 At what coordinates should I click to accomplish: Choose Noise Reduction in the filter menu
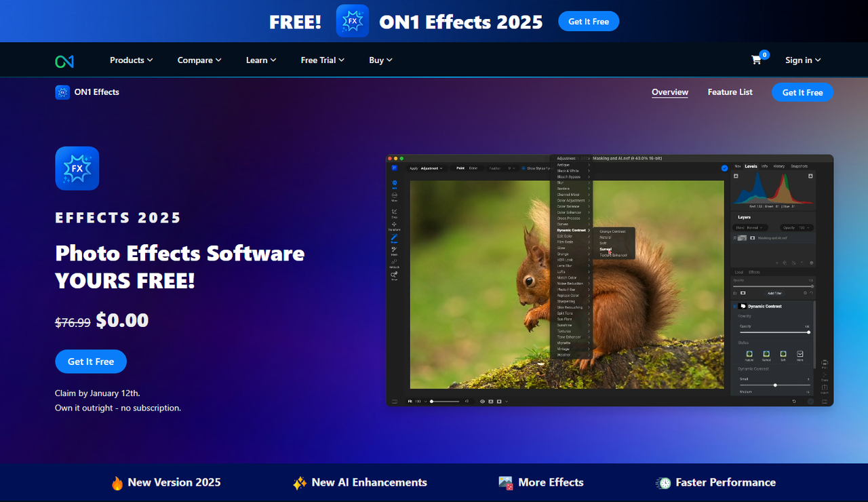coord(572,284)
